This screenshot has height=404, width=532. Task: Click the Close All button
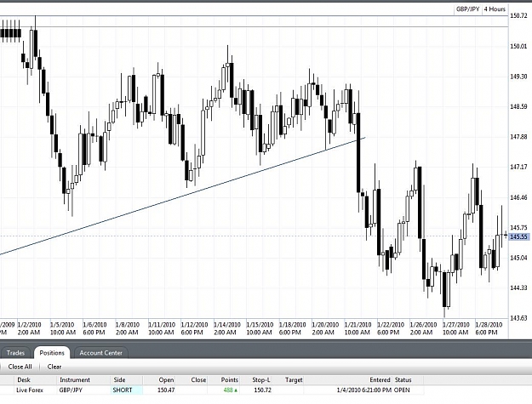[x=20, y=367]
